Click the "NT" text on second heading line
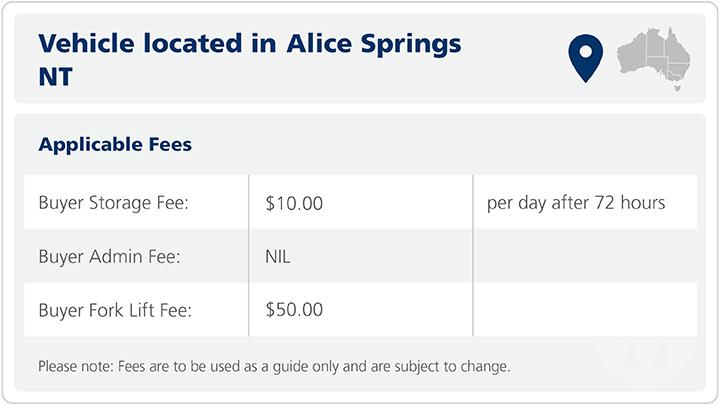This screenshot has height=405, width=720. pyautogui.click(x=56, y=76)
